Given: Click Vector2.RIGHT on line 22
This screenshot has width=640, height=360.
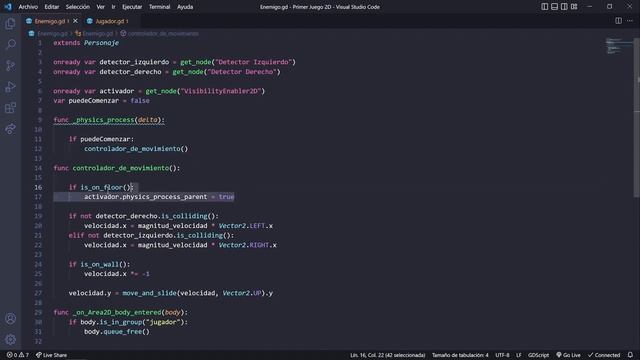Looking at the screenshot, I should click(244, 245).
